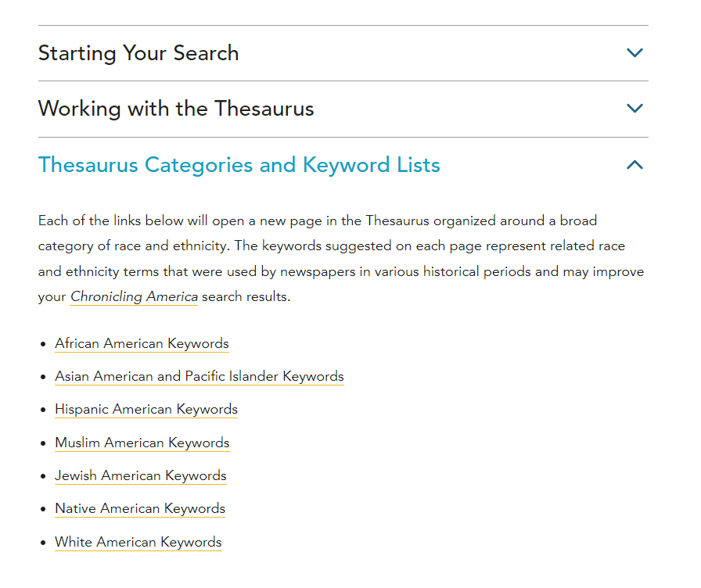The width and height of the screenshot is (701, 588).
Task: Select the Jewish American Keywords link
Action: click(140, 475)
